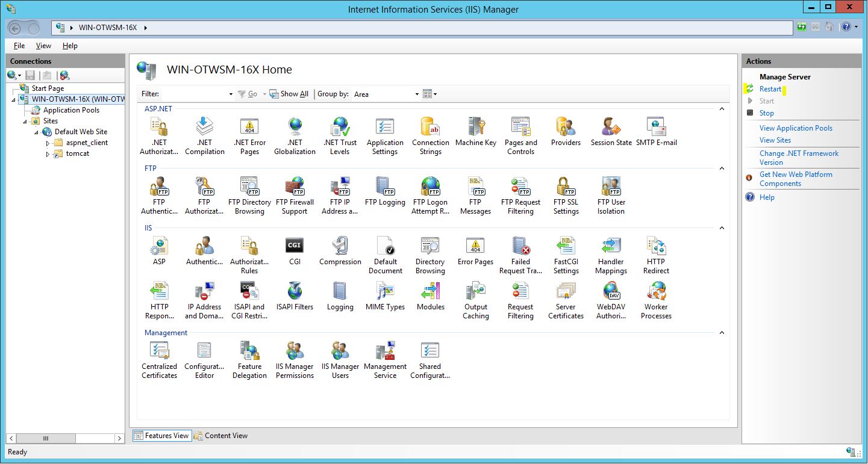Open Default Document feature
Image resolution: width=868 pixels, height=464 pixels.
point(385,255)
